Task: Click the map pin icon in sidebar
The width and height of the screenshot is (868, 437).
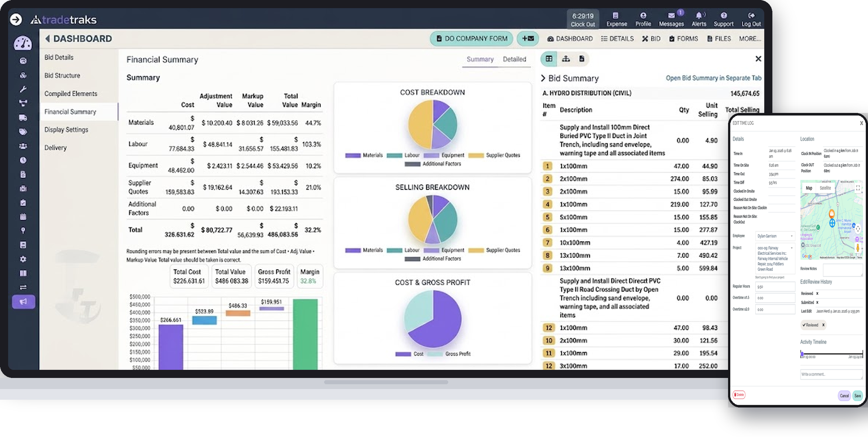Action: (23, 231)
